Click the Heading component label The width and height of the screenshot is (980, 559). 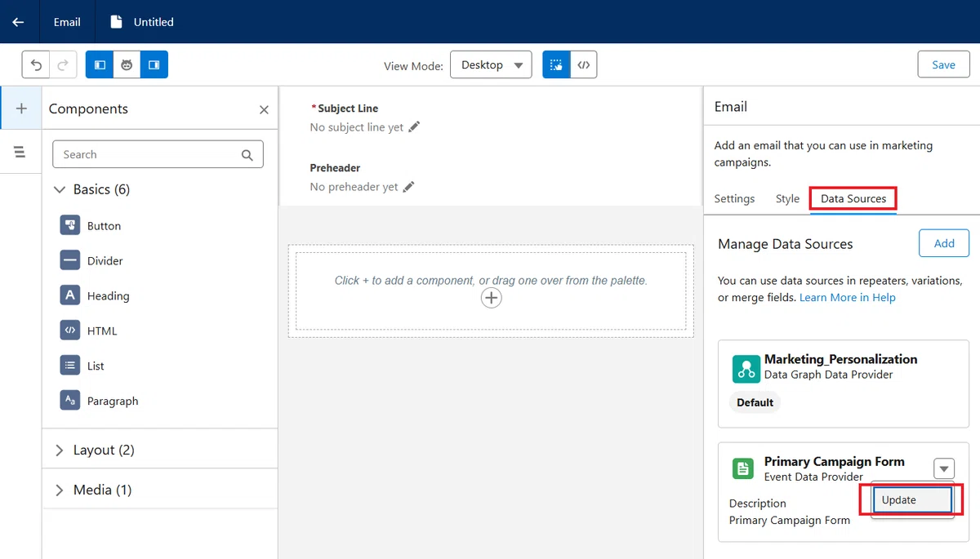tap(108, 295)
